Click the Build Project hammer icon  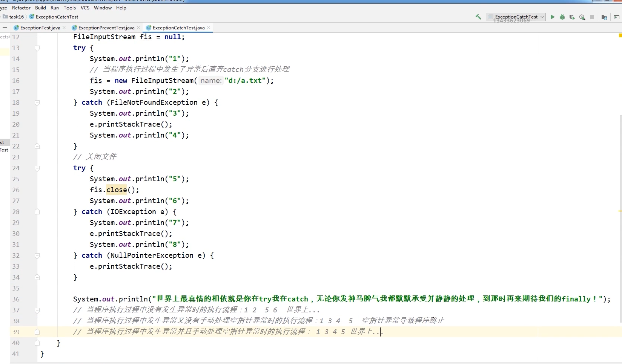[x=478, y=17]
